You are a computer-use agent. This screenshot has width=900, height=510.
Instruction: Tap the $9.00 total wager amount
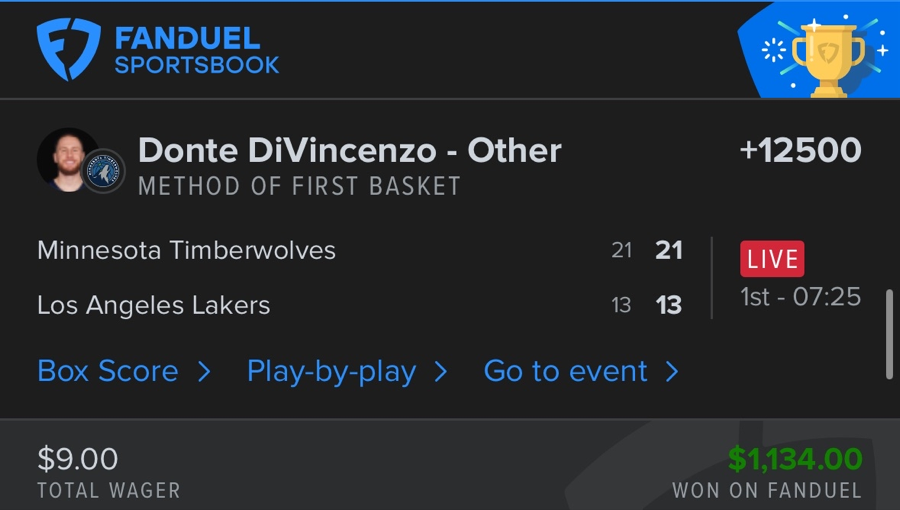point(77,459)
